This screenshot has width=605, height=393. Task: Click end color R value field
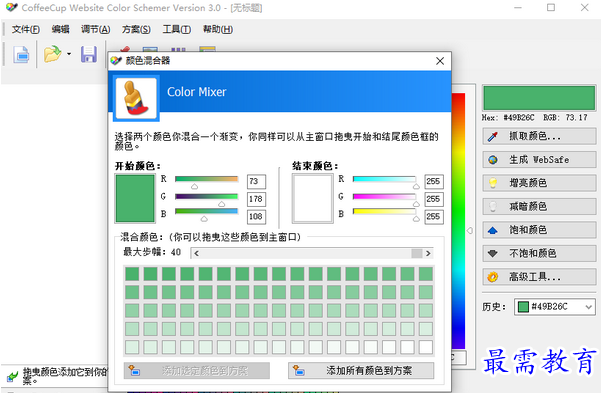pyautogui.click(x=434, y=181)
